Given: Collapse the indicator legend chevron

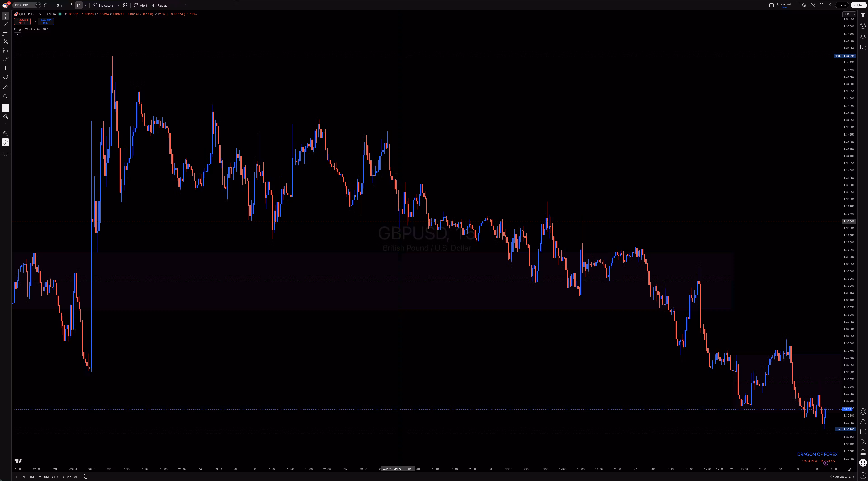Looking at the screenshot, I should (17, 35).
